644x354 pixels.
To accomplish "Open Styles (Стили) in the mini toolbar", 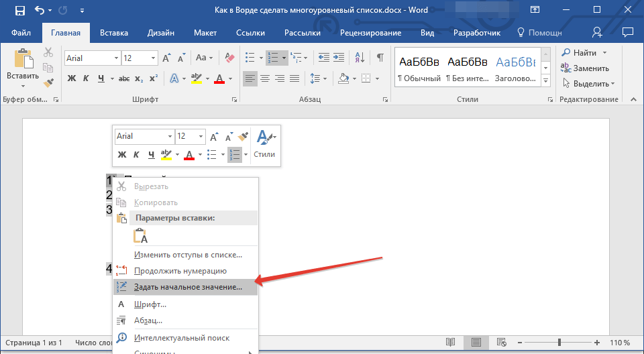I will tap(264, 143).
